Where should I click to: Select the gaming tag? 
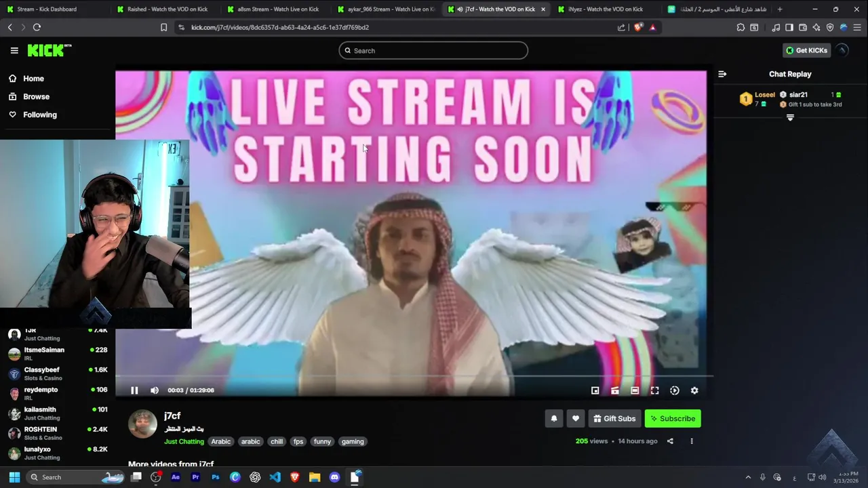[353, 441]
